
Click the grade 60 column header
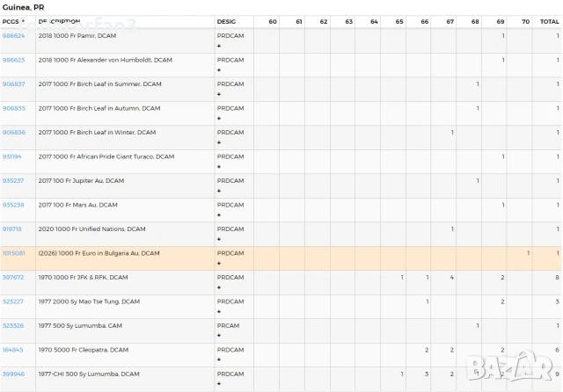273,21
